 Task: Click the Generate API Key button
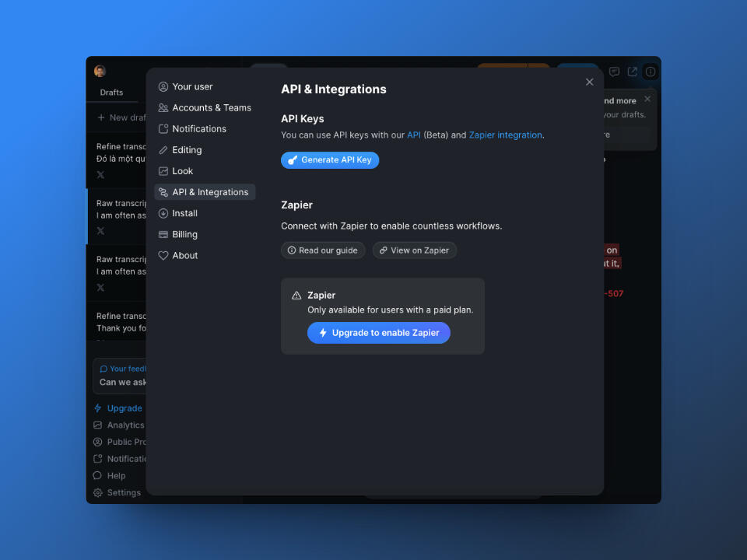[x=330, y=159]
